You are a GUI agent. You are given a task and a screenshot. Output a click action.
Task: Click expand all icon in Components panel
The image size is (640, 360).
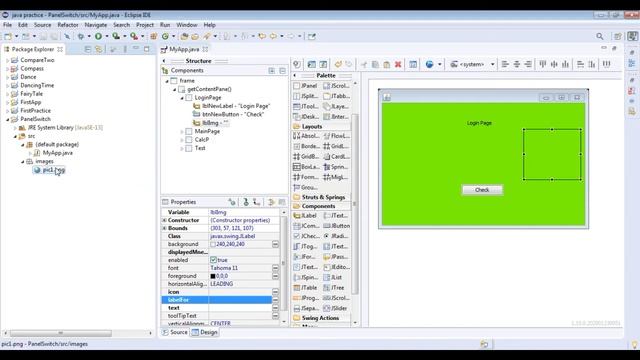pos(272,71)
